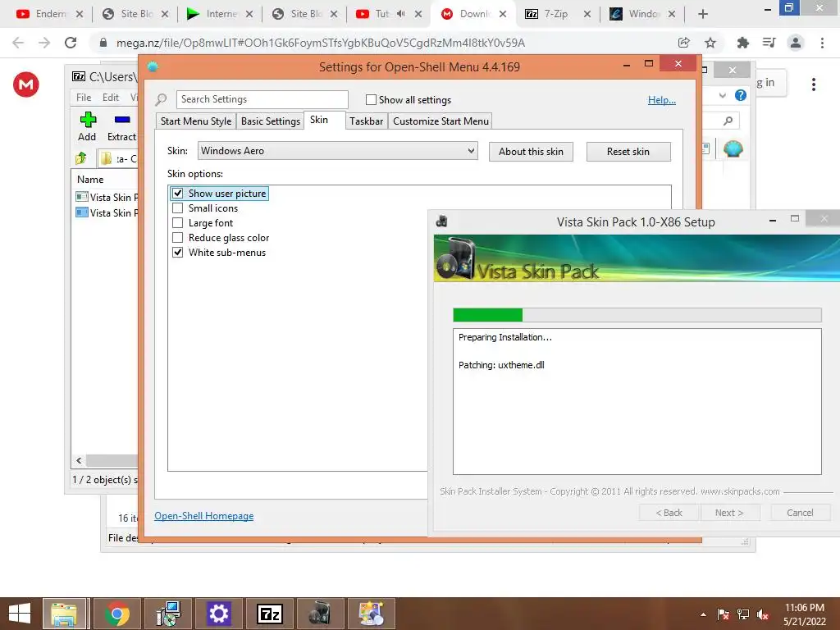840x630 pixels.
Task: Open Chrome media controls icon
Action: (769, 43)
